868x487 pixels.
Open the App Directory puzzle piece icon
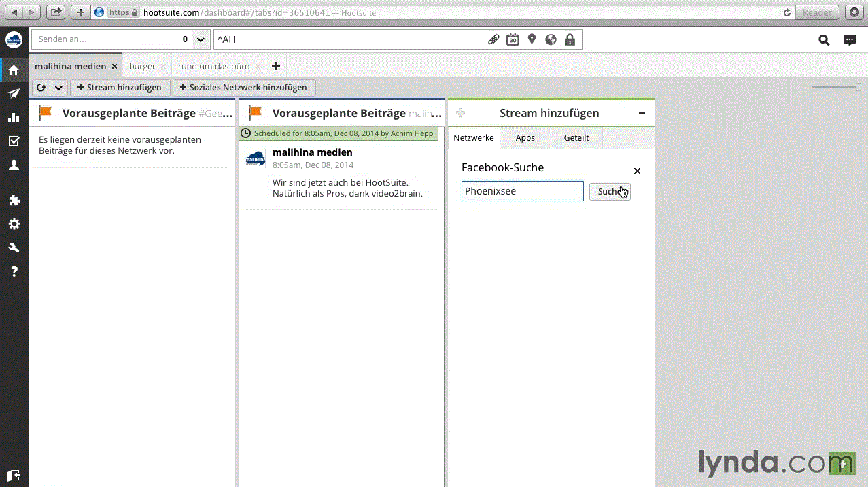[14, 201]
